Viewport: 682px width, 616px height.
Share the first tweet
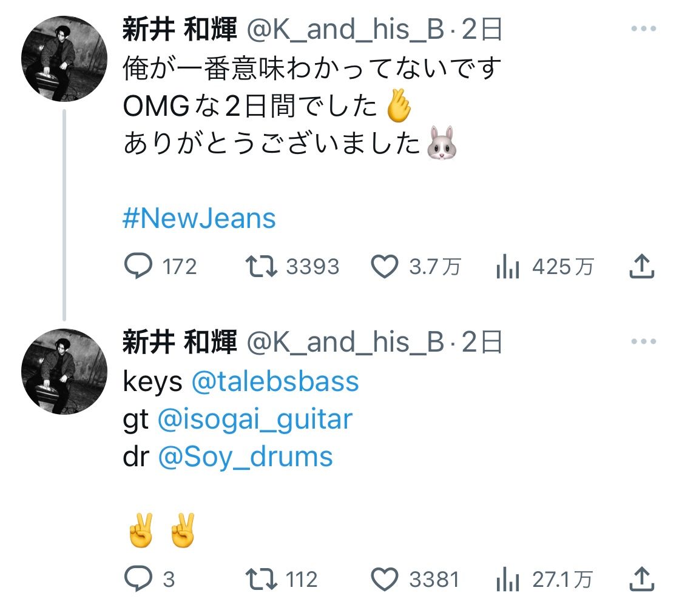[x=641, y=267]
